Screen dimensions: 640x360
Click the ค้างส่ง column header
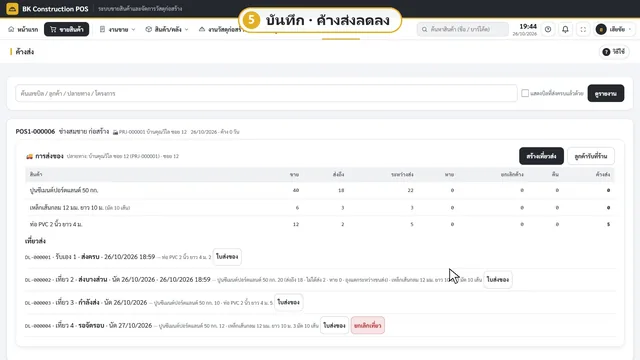[603, 174]
